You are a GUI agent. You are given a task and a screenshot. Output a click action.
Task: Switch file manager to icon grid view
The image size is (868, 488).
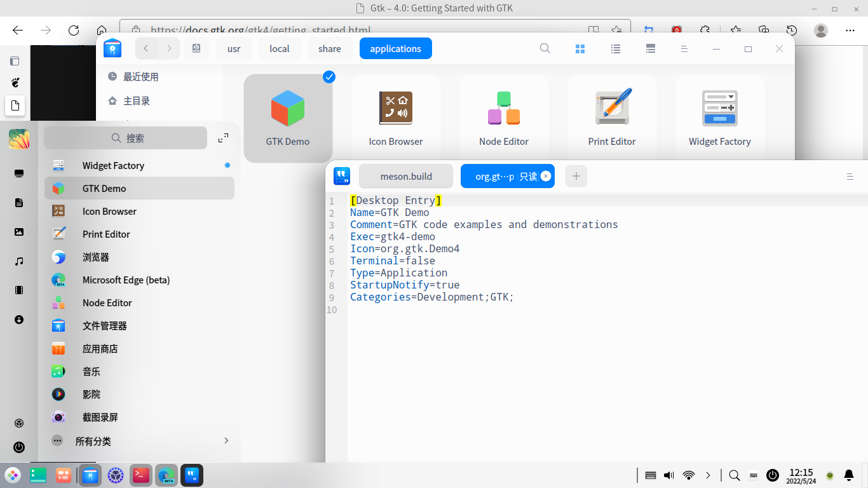coord(580,48)
